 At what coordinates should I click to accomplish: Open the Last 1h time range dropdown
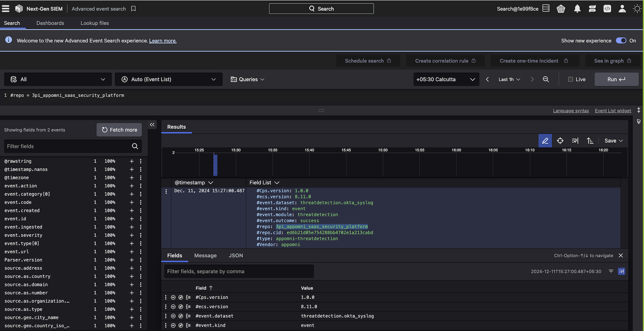(x=509, y=79)
